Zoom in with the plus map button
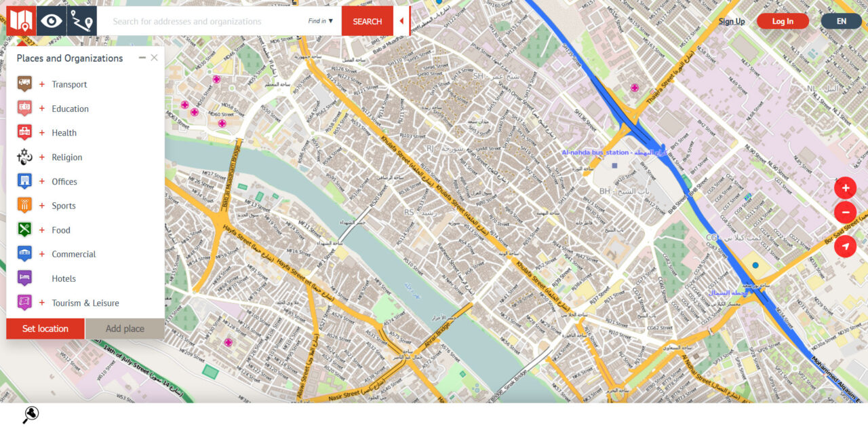The height and width of the screenshot is (427, 868). (845, 188)
